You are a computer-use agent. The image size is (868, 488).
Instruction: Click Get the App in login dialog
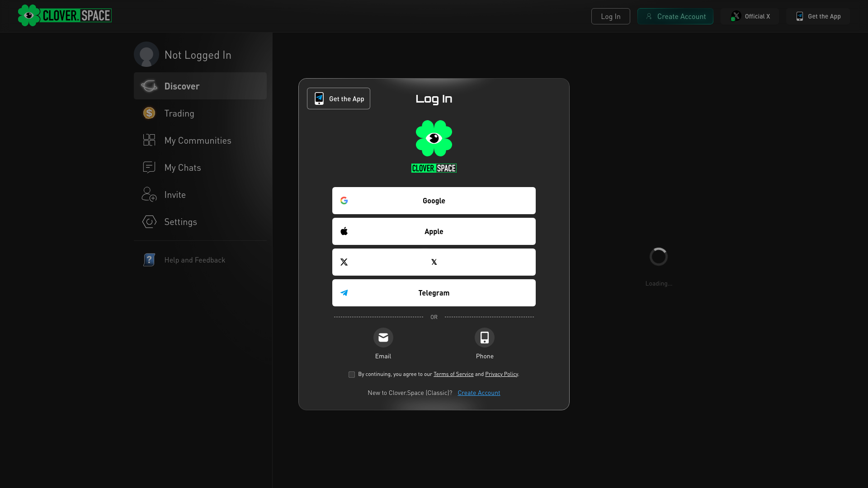339,99
